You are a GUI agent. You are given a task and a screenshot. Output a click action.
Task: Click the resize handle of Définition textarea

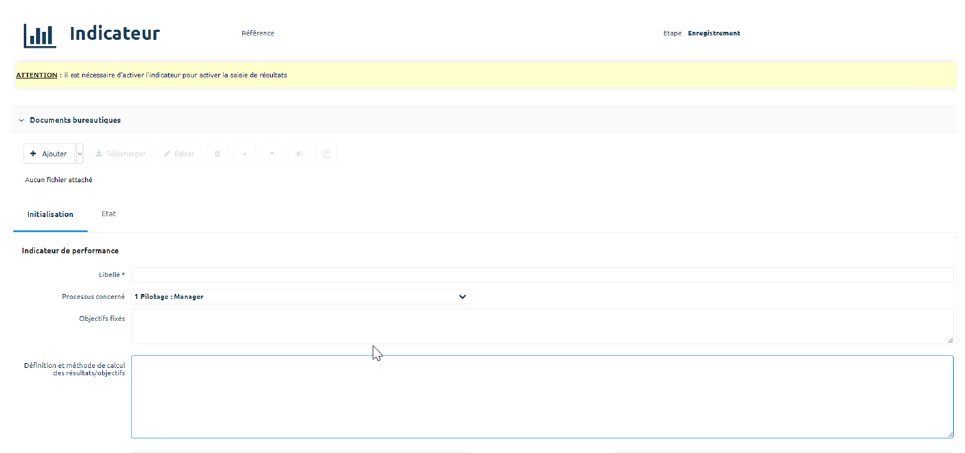949,434
